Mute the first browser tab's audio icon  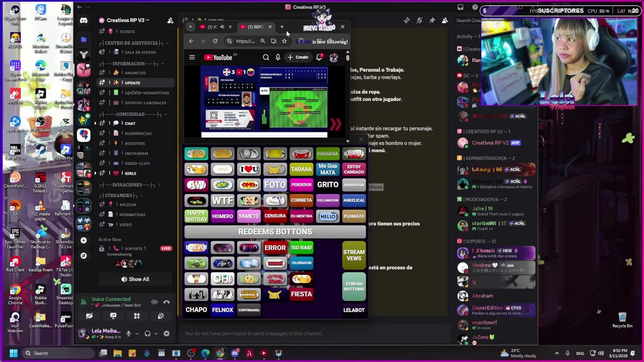222,27
